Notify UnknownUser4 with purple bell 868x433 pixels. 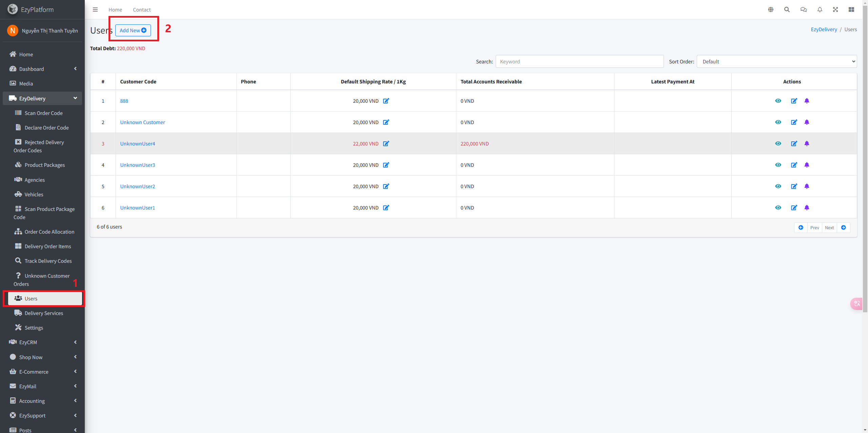[807, 143]
